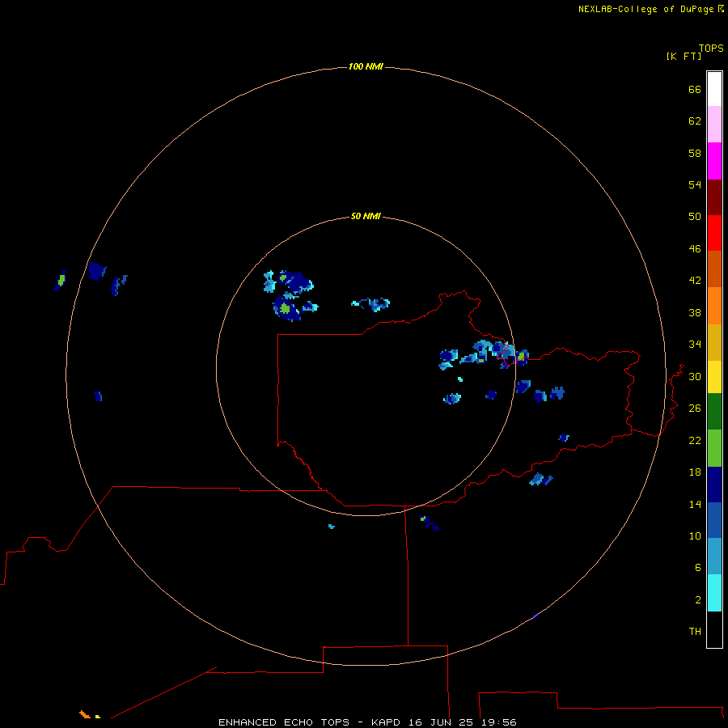Click the legend value 30
728x728 pixels.
695,376
